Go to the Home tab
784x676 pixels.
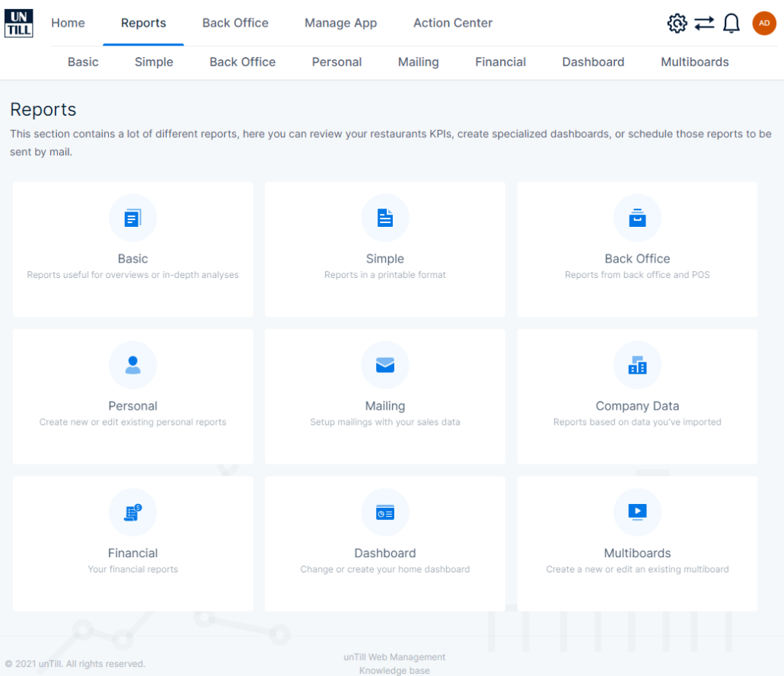tap(68, 23)
